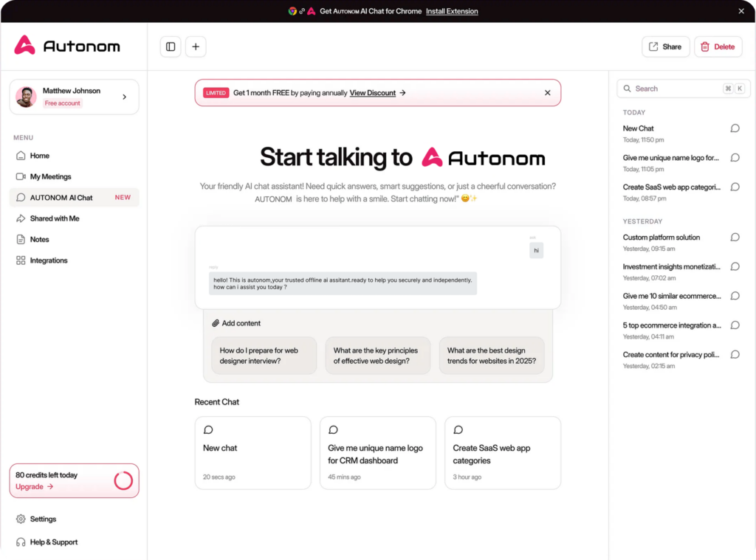Click the LIMITED badge

point(216,93)
